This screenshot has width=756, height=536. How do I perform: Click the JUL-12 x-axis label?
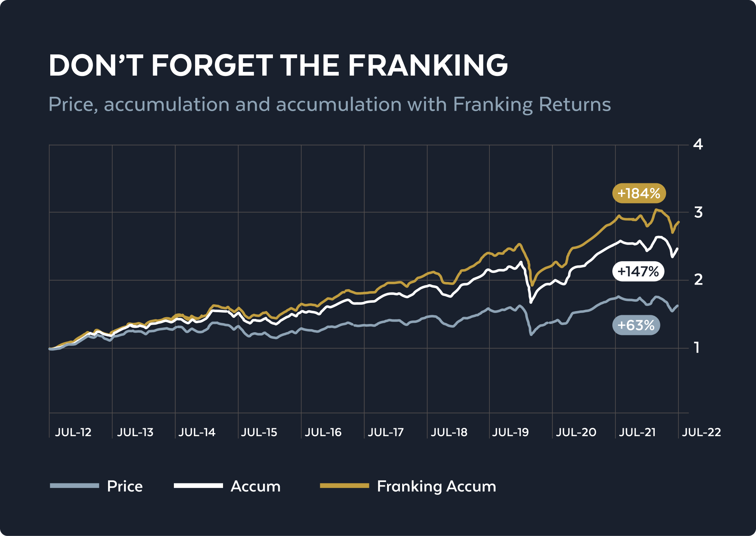73,432
